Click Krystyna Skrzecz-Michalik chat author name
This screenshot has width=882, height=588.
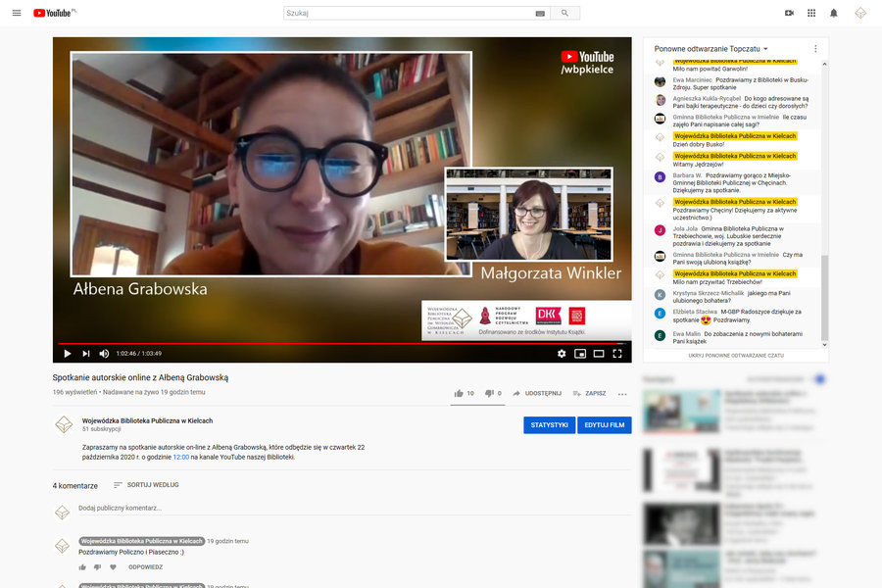tap(709, 293)
